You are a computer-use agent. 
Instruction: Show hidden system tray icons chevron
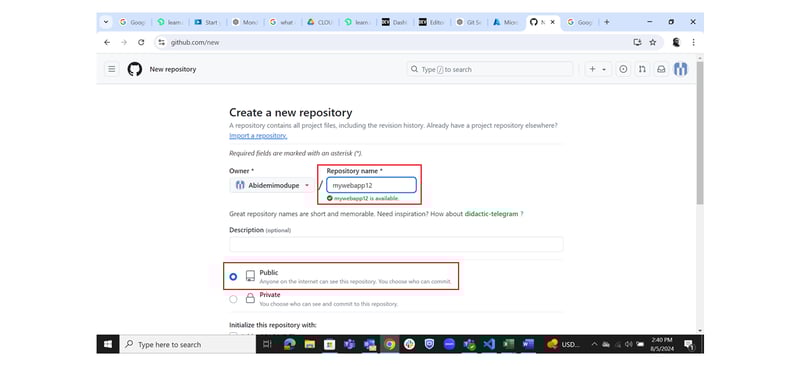click(x=594, y=345)
